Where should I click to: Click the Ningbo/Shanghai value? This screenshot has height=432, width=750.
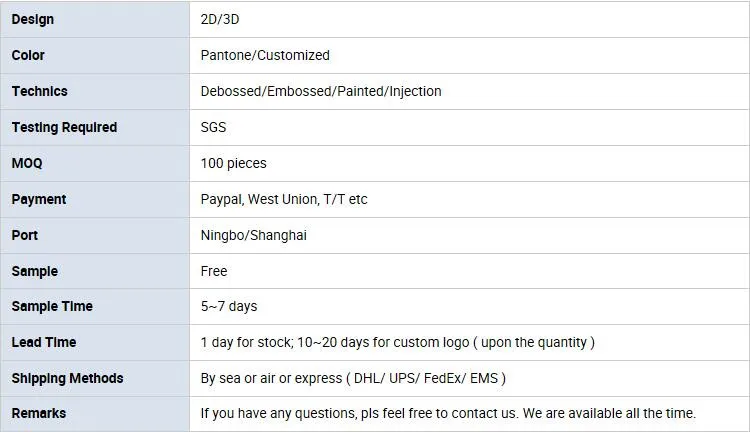click(254, 235)
